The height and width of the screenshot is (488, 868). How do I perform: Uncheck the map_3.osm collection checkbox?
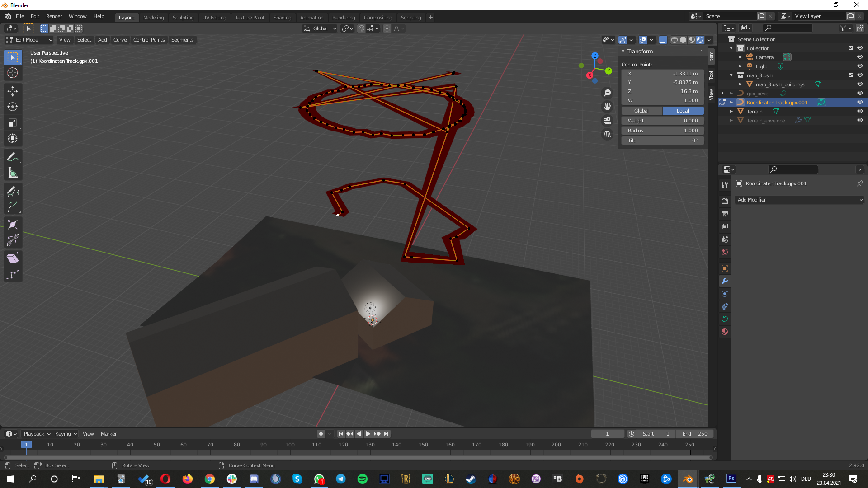(x=850, y=75)
